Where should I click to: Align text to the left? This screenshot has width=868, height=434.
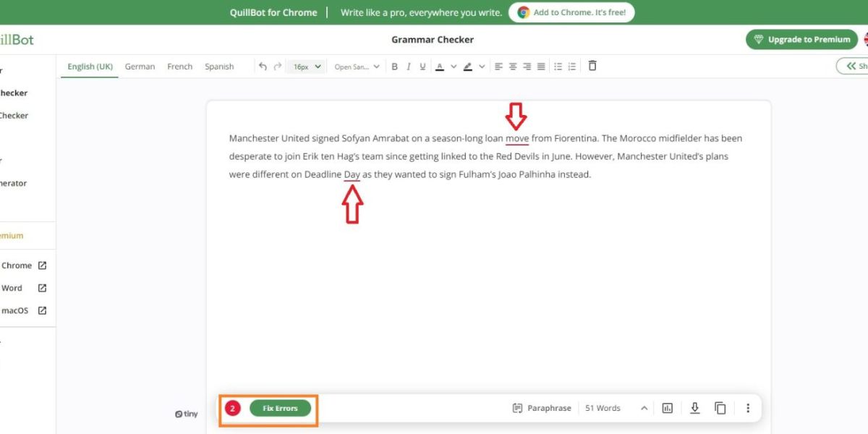click(x=498, y=67)
